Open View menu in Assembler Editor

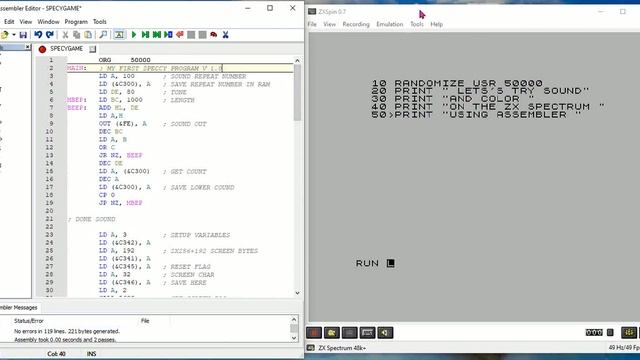click(25, 22)
